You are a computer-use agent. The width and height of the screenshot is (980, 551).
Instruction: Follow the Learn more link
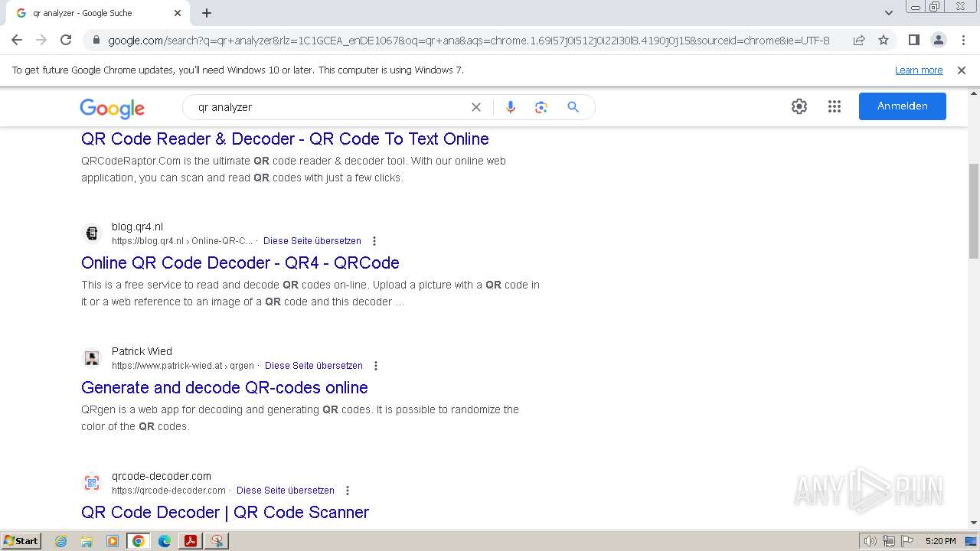pos(919,70)
